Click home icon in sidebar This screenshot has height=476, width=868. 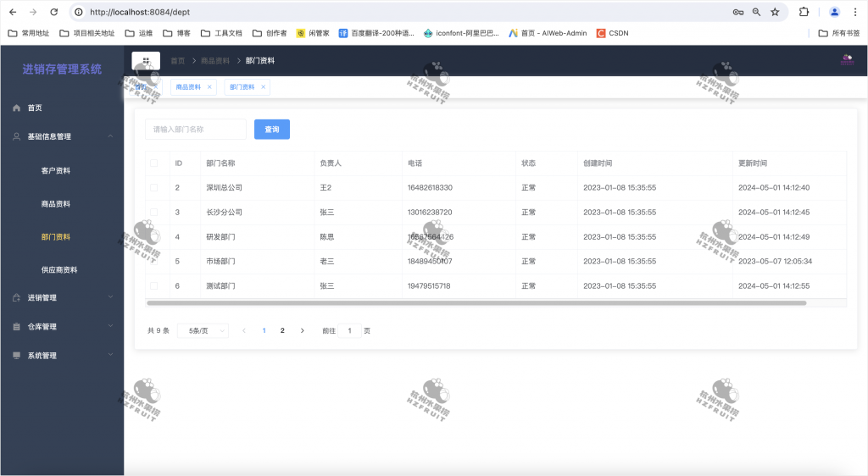click(x=17, y=108)
